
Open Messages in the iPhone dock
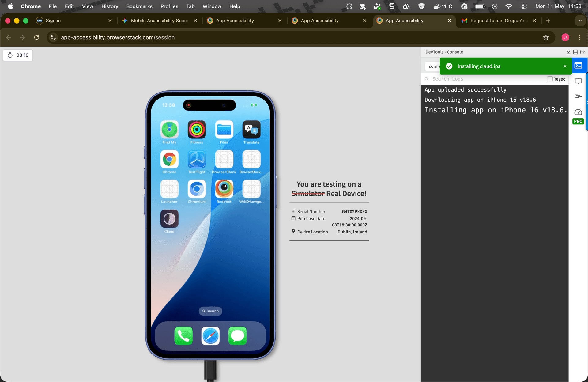[237, 336]
